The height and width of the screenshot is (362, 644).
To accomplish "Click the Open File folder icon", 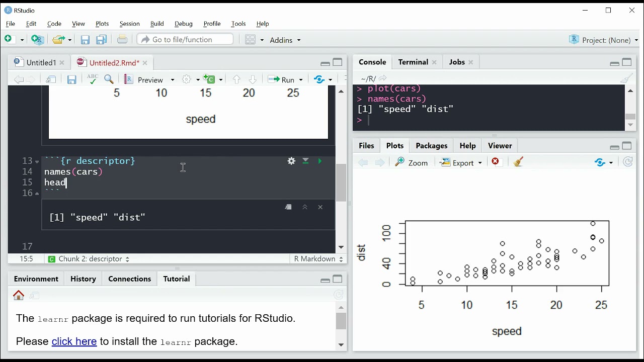I will 59,40.
